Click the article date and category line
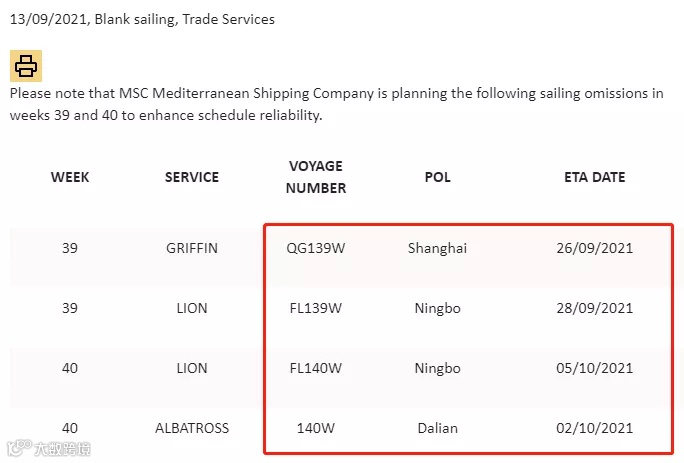 click(142, 19)
